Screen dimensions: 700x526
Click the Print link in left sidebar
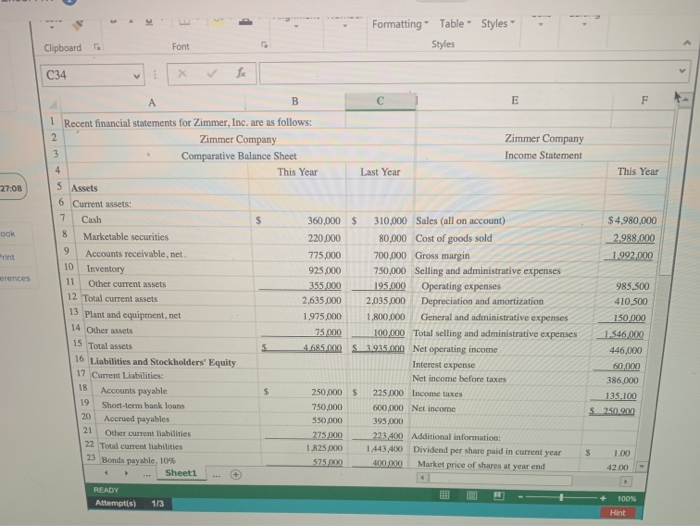[x=7, y=257]
